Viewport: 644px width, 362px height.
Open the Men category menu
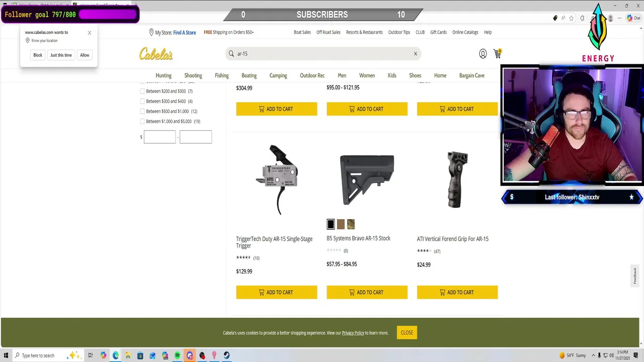pyautogui.click(x=342, y=75)
